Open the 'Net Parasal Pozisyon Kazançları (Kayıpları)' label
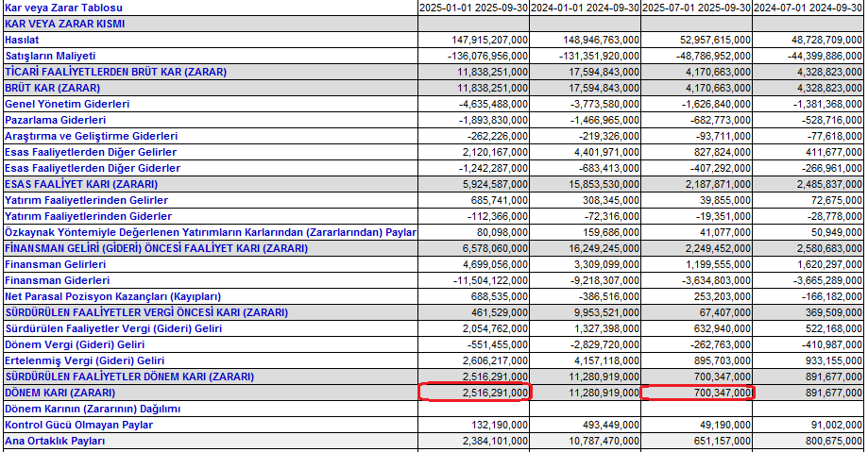The width and height of the screenshot is (868, 452). point(112,296)
